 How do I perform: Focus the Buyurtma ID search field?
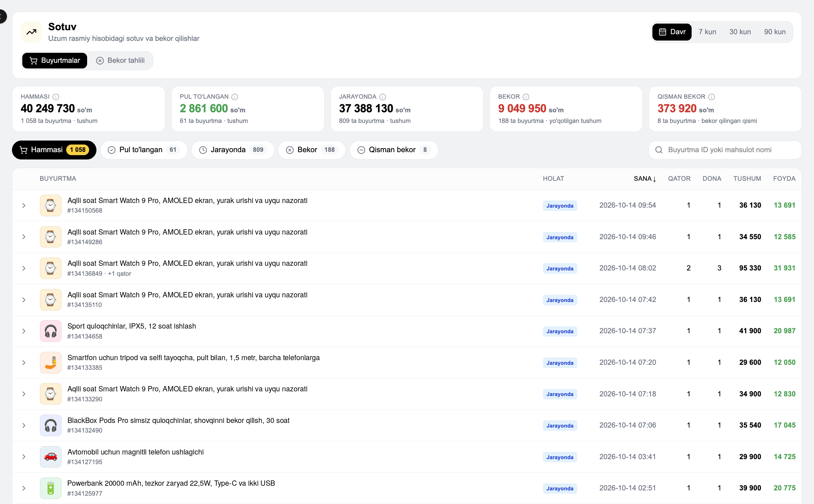(725, 150)
